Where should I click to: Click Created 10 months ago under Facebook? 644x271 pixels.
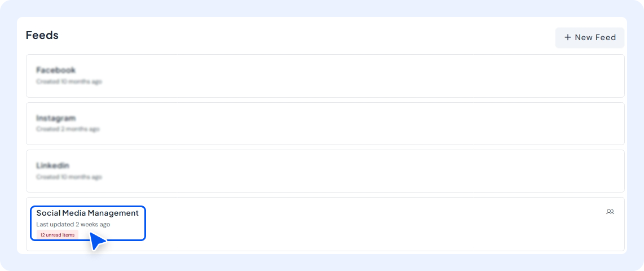69,81
